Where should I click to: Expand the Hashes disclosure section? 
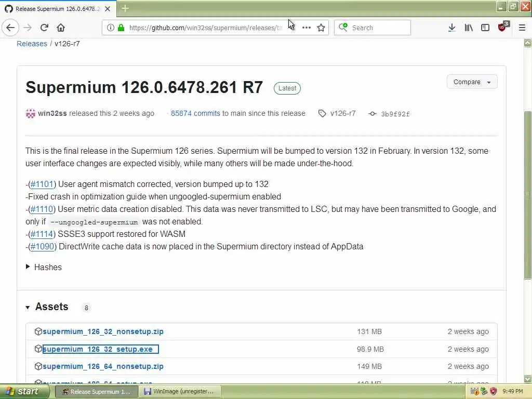44,268
